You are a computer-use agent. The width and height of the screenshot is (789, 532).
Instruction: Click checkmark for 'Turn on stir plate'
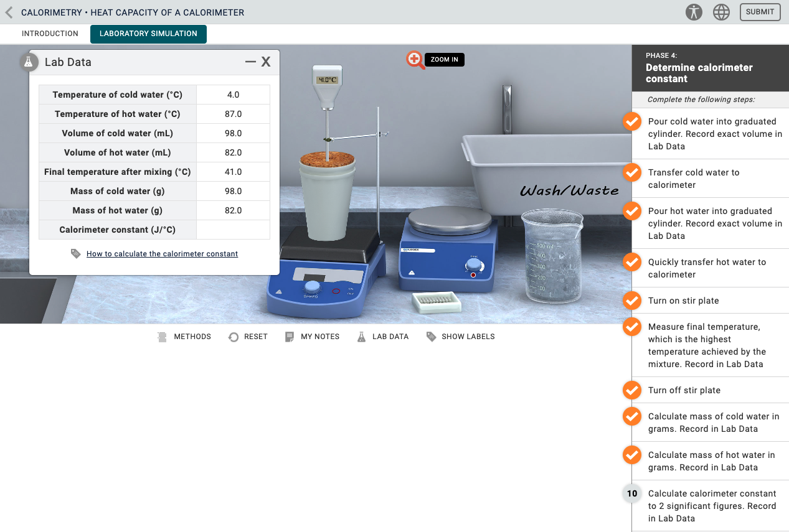(x=632, y=301)
